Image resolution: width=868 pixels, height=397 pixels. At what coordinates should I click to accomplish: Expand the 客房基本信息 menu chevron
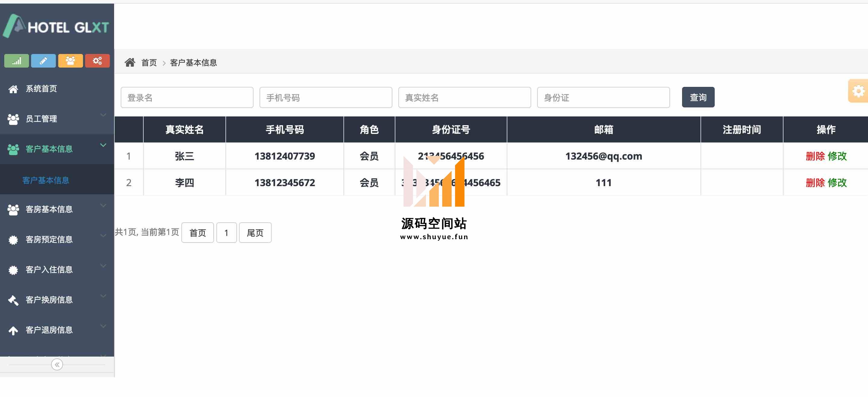(103, 205)
